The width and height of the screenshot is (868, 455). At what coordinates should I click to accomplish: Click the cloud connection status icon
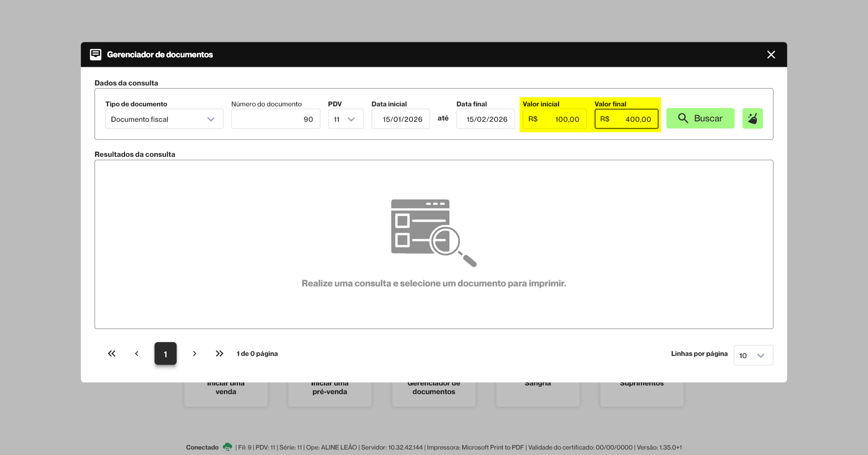[227, 447]
